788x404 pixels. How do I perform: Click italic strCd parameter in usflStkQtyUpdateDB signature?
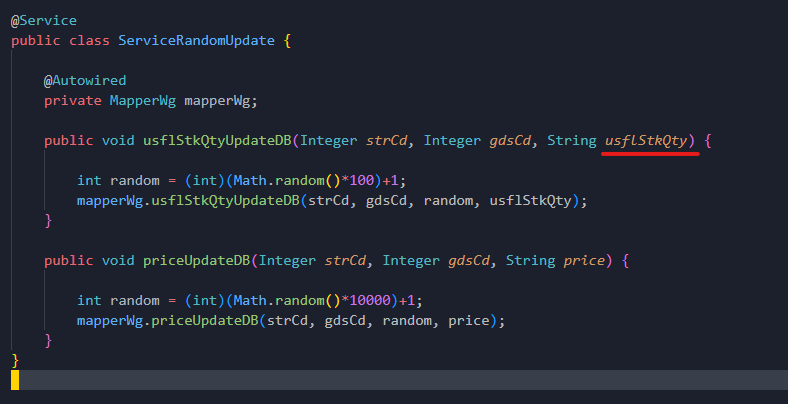(x=386, y=140)
